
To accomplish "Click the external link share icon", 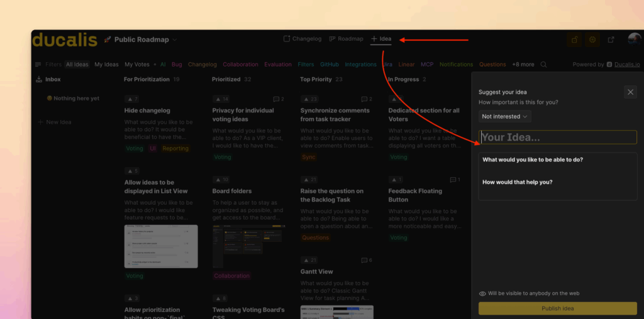I will click(x=611, y=40).
